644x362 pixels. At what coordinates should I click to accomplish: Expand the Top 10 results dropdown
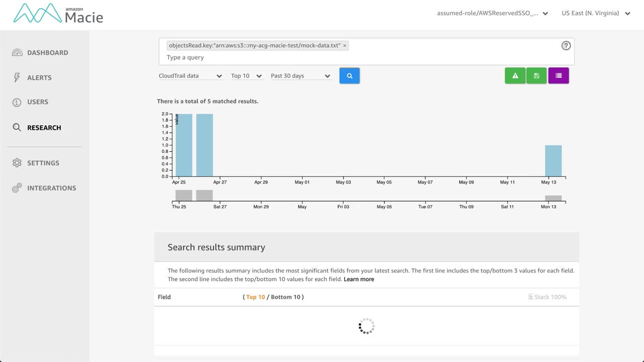tap(246, 76)
